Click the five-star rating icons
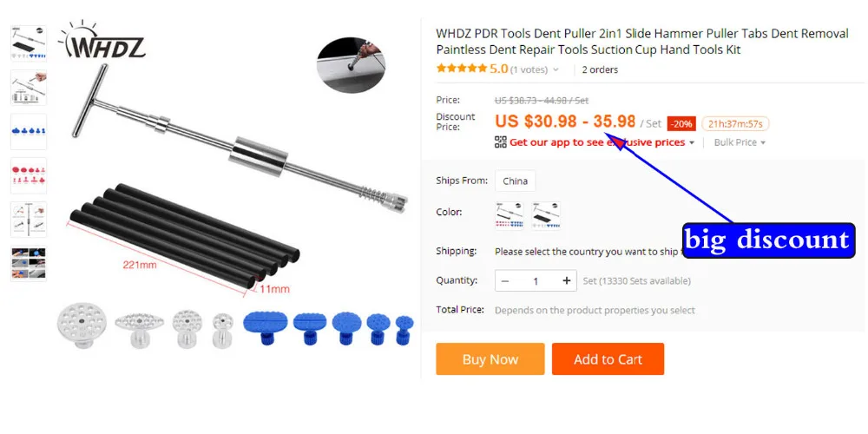868x434 pixels. click(461, 69)
